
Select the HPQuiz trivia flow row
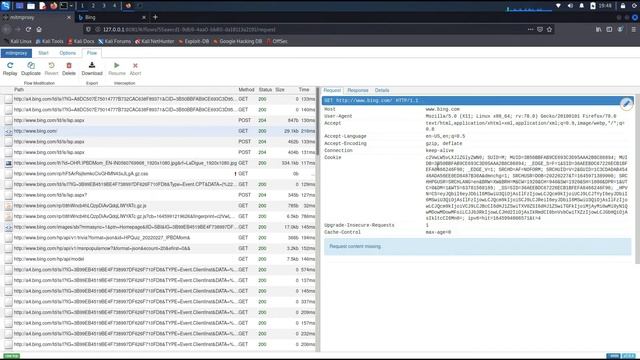[x=159, y=238]
